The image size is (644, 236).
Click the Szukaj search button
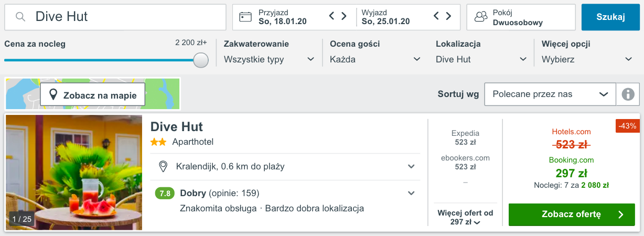[x=610, y=17]
